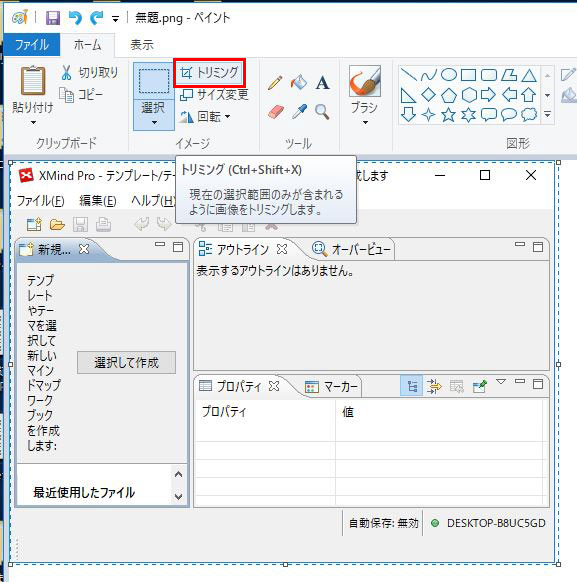Open the サイズ変更 resize option
The width and height of the screenshot is (577, 582).
tap(214, 95)
